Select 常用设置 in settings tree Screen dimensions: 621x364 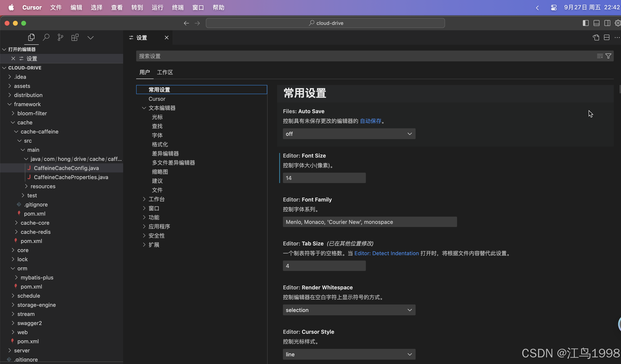202,90
